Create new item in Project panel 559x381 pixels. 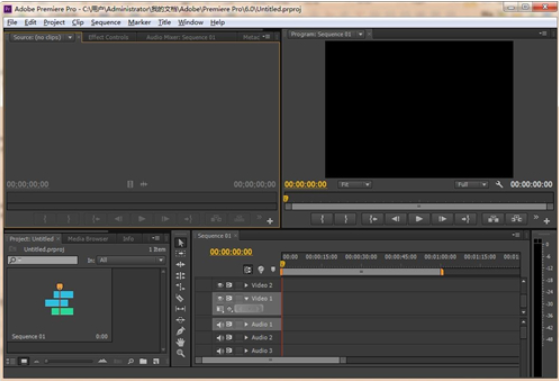pyautogui.click(x=156, y=361)
